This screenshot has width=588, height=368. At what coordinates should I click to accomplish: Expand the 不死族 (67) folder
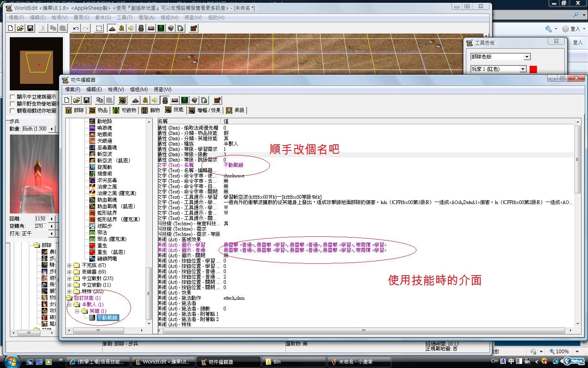coord(69,265)
